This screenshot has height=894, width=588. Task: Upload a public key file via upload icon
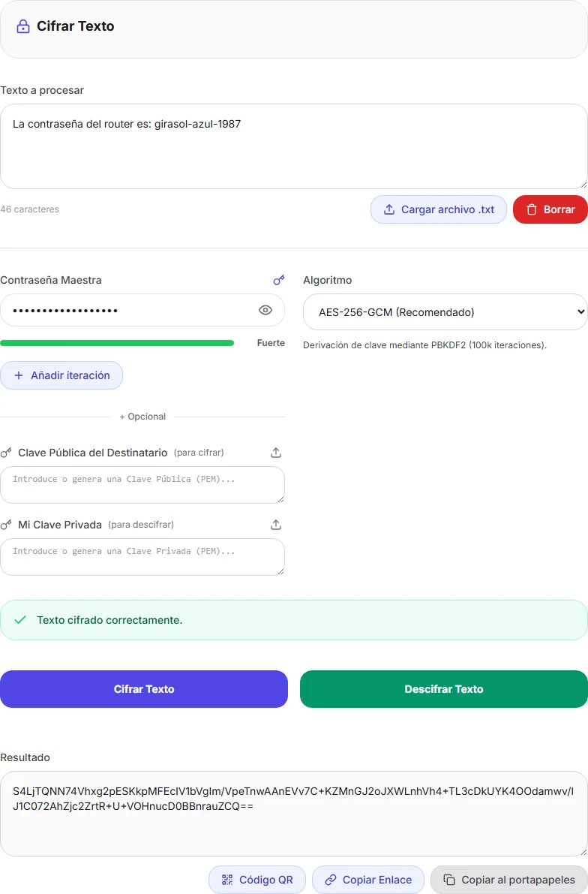tap(276, 453)
